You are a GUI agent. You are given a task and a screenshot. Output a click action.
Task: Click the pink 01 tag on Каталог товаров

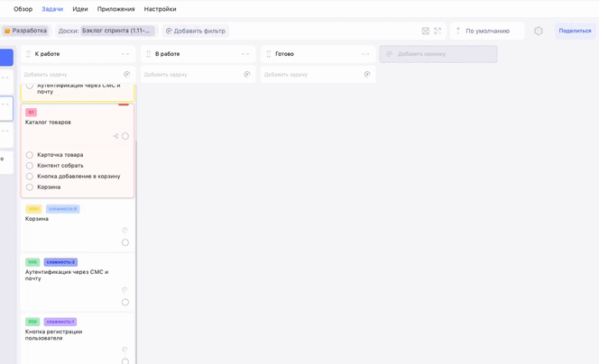click(x=31, y=113)
